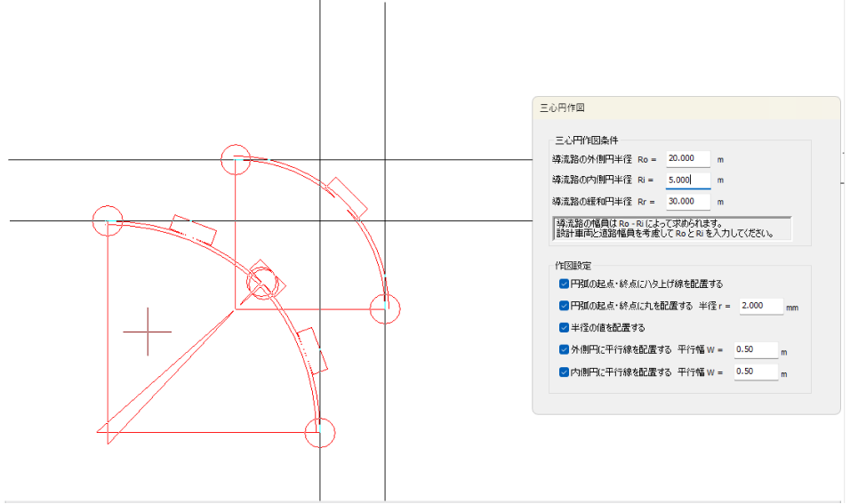Viewport: 850px width, 504px height.
Task: Click the circle radius r field showing 2.000
Action: [x=760, y=307]
